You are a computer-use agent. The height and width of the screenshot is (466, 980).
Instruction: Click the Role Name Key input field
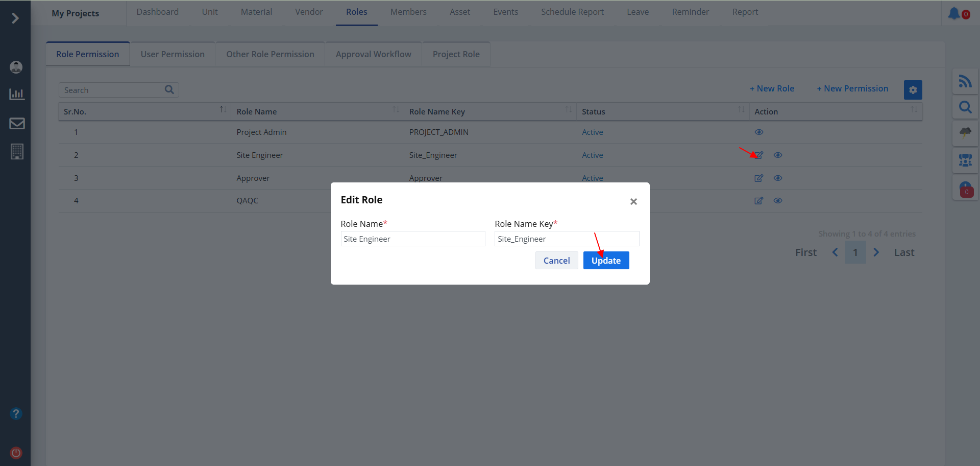(x=567, y=239)
